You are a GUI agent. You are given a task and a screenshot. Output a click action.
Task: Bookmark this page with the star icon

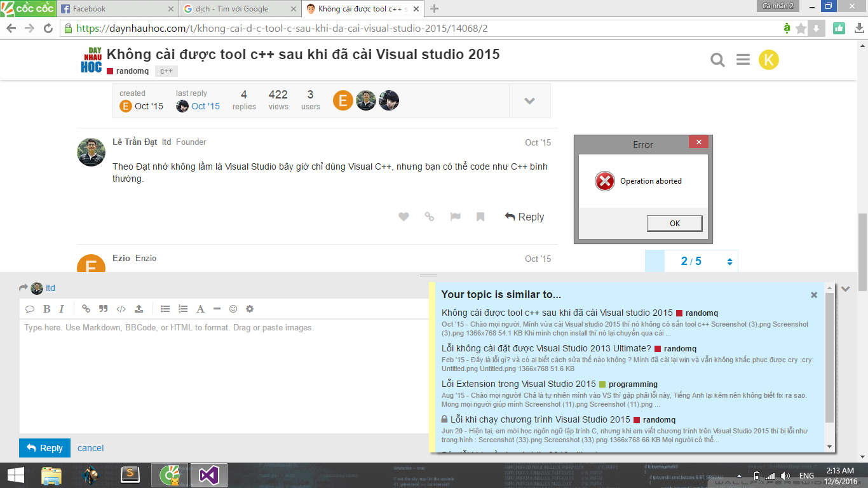[x=801, y=28]
